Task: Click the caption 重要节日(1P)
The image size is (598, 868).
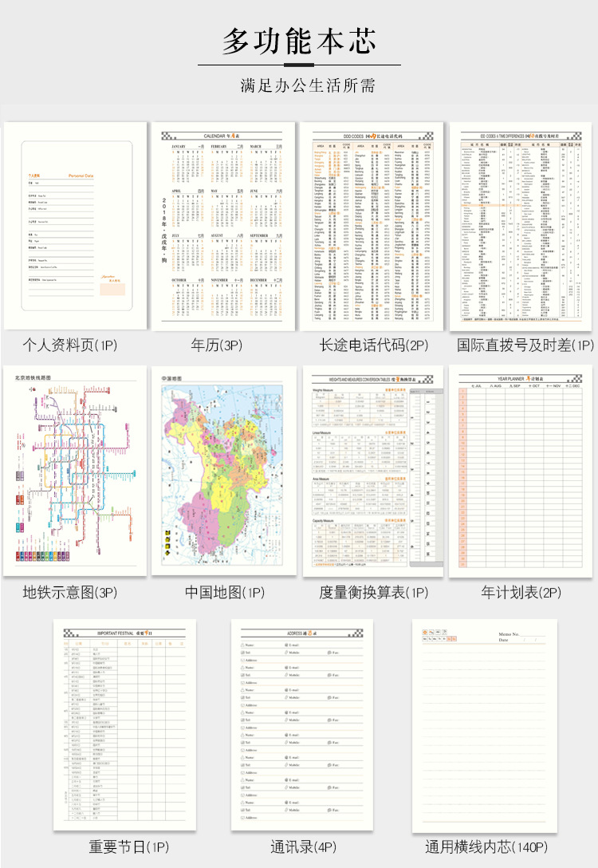Action: 129,846
